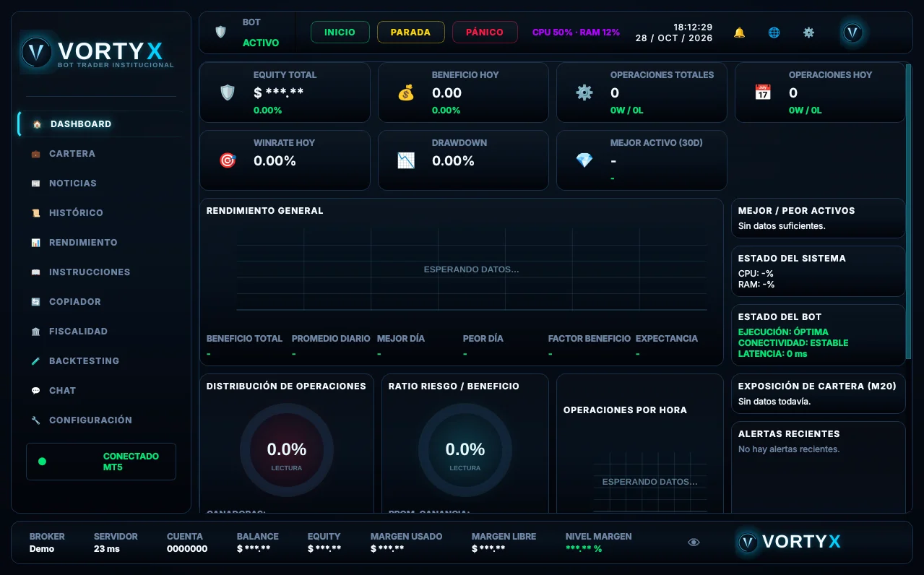
Task: Click the CPU 50% · RAM 12% indicator
Action: [x=576, y=33]
